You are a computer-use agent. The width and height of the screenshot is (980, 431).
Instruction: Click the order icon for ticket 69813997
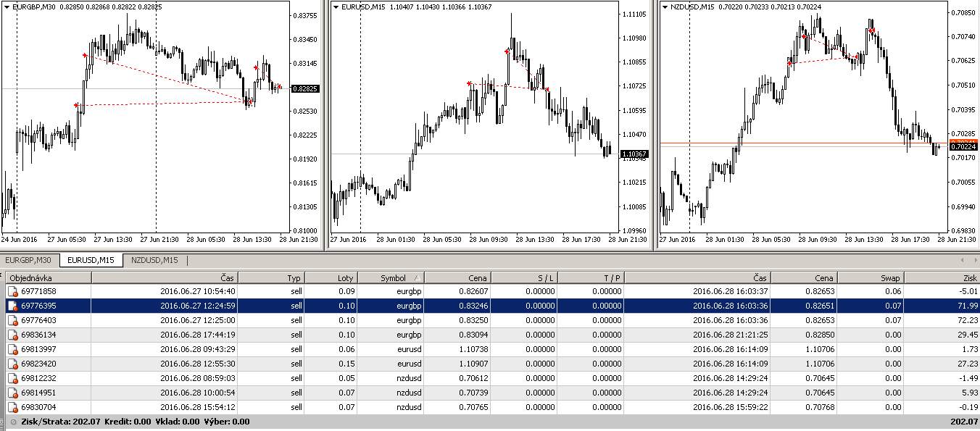click(12, 349)
